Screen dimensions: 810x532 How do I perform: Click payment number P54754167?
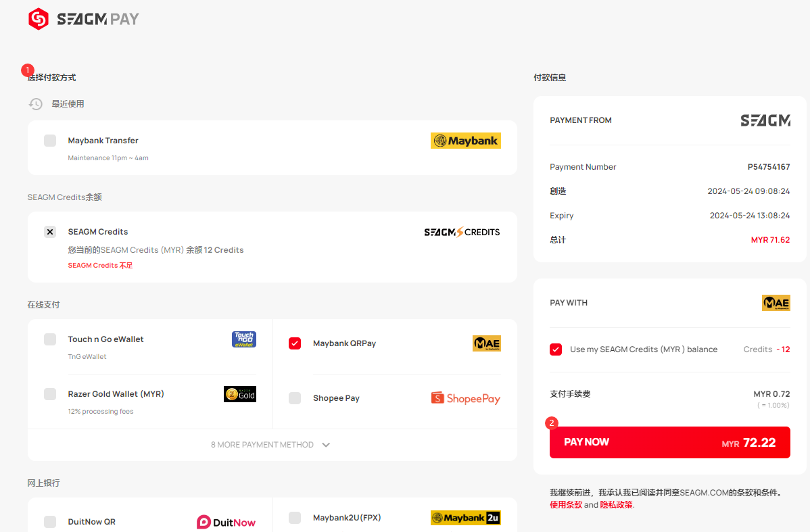click(769, 167)
